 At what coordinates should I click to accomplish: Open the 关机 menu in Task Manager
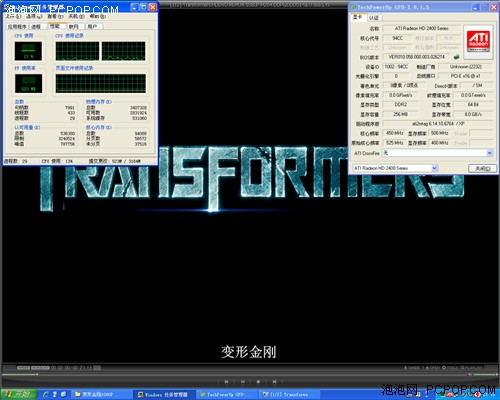[x=76, y=16]
